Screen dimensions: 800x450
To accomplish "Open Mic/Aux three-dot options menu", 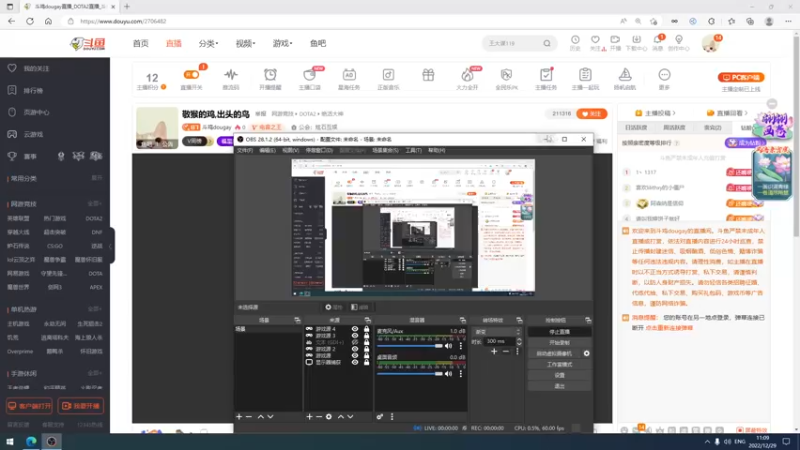I will coord(461,346).
